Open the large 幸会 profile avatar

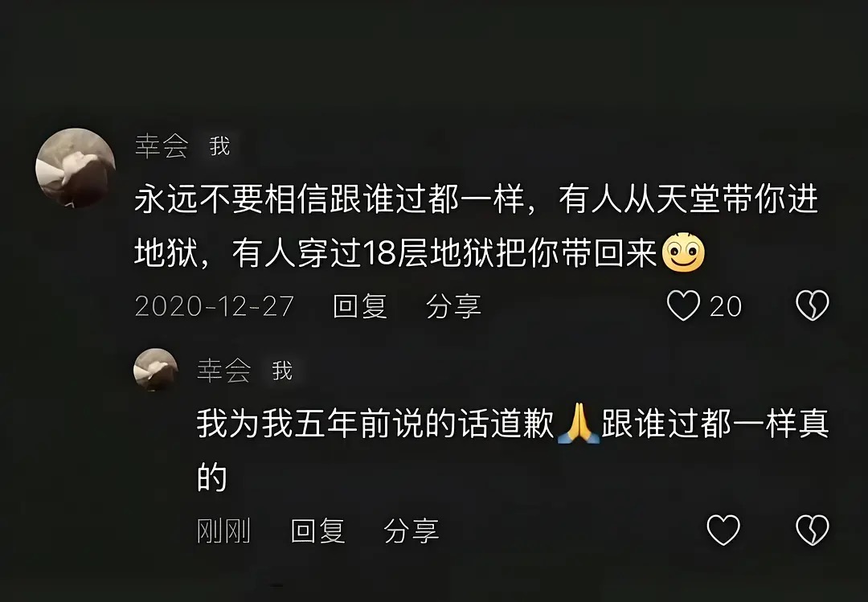(x=76, y=168)
